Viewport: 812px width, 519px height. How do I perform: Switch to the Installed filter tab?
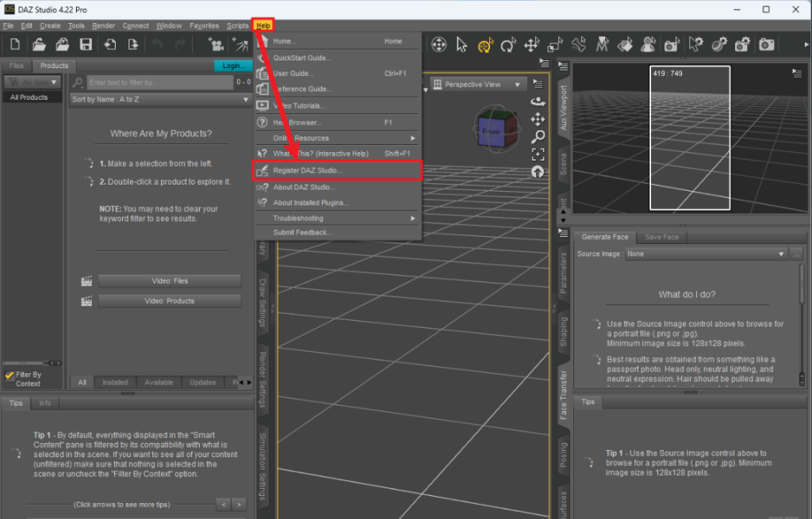[x=115, y=382]
